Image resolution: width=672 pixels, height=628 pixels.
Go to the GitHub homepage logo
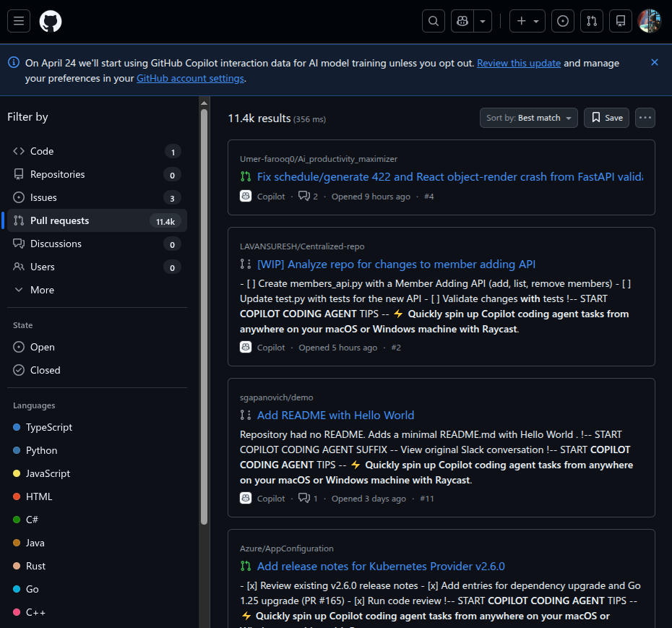pos(51,21)
